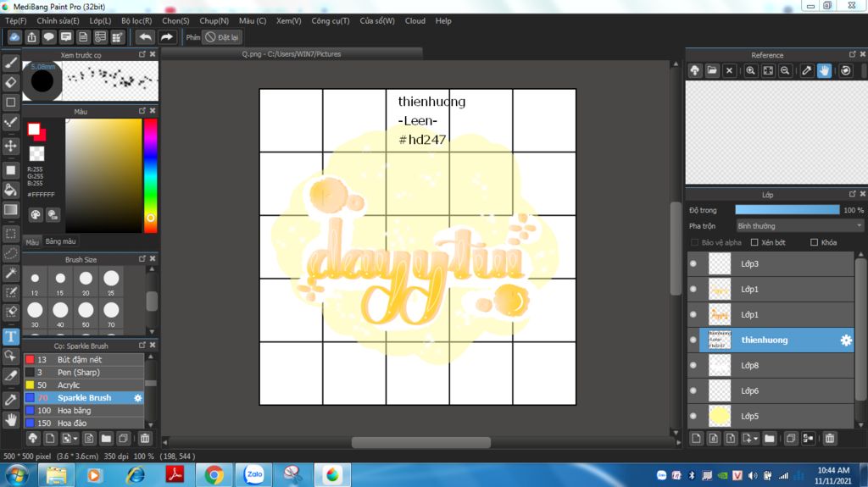The image size is (868, 487).
Task: Choose brush size 12 preset
Action: tap(35, 283)
